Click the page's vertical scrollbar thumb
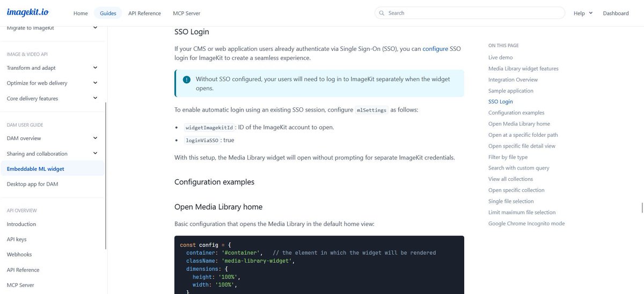This screenshot has width=644, height=294. [x=642, y=207]
